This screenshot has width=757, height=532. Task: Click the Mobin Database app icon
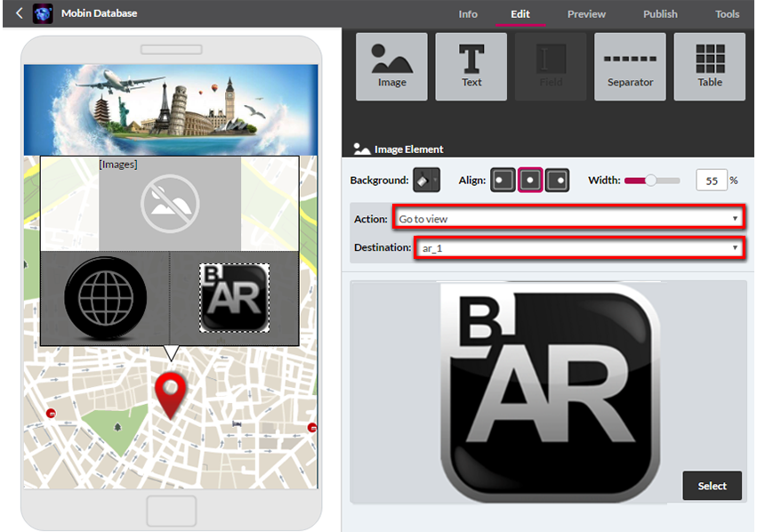pos(43,13)
